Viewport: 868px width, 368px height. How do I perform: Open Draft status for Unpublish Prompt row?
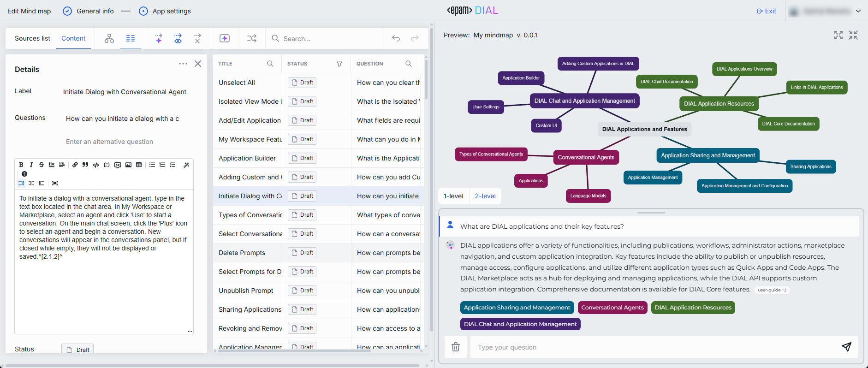[302, 291]
